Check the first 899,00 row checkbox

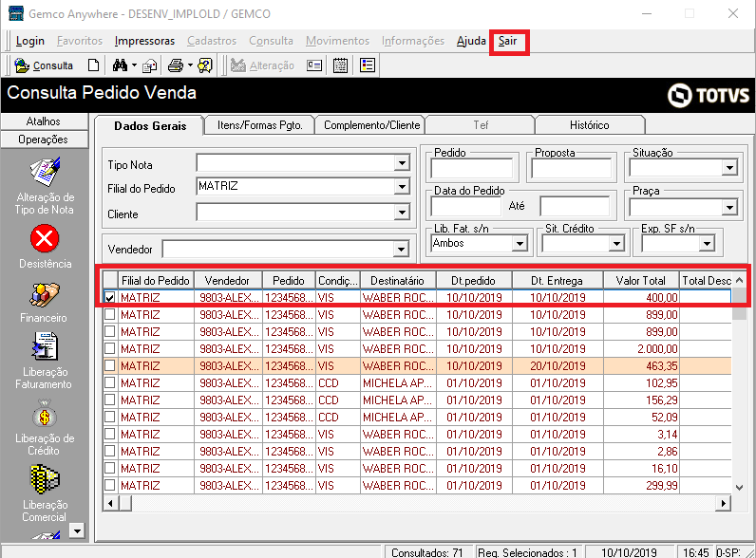(x=110, y=315)
